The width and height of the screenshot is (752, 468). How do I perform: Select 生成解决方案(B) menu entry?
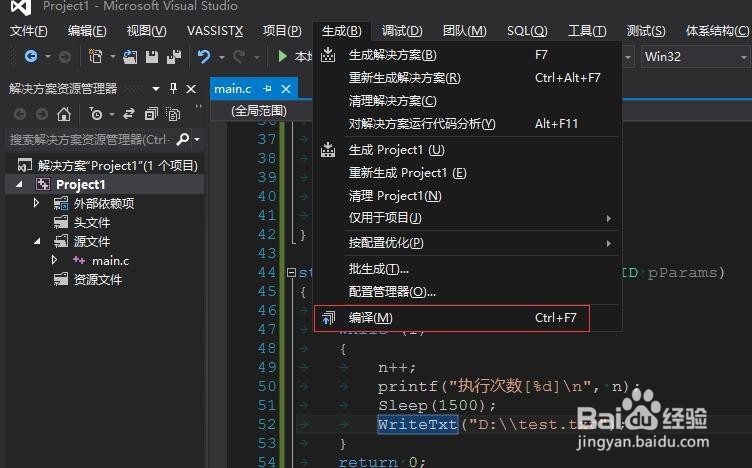click(x=468, y=55)
